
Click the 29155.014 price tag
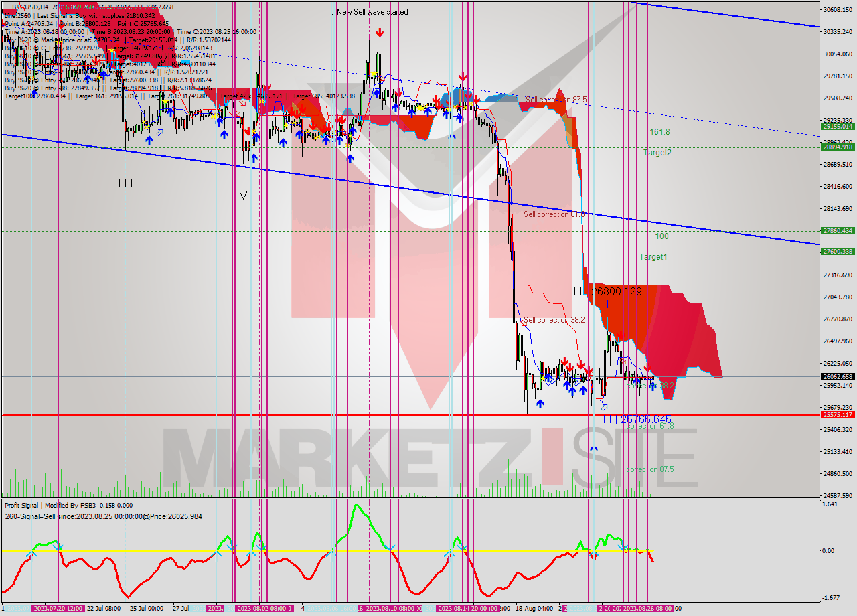(838, 126)
